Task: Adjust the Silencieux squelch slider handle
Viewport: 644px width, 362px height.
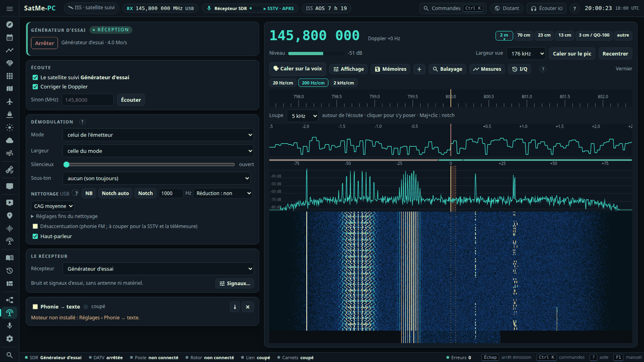Action: pos(66,164)
